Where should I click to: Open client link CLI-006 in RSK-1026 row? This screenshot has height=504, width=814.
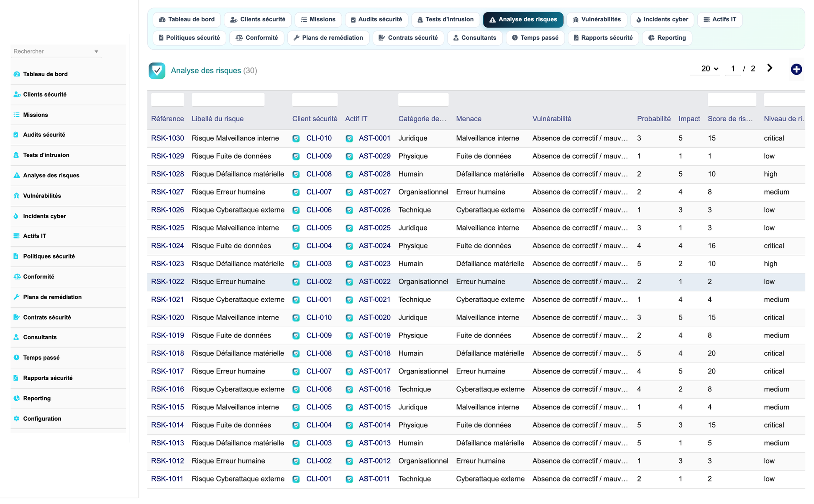click(x=319, y=210)
